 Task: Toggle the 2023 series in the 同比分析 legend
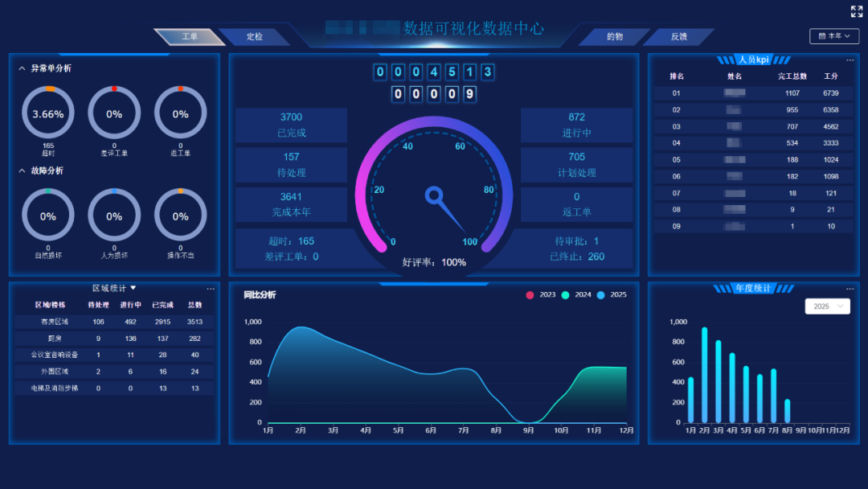coord(537,295)
